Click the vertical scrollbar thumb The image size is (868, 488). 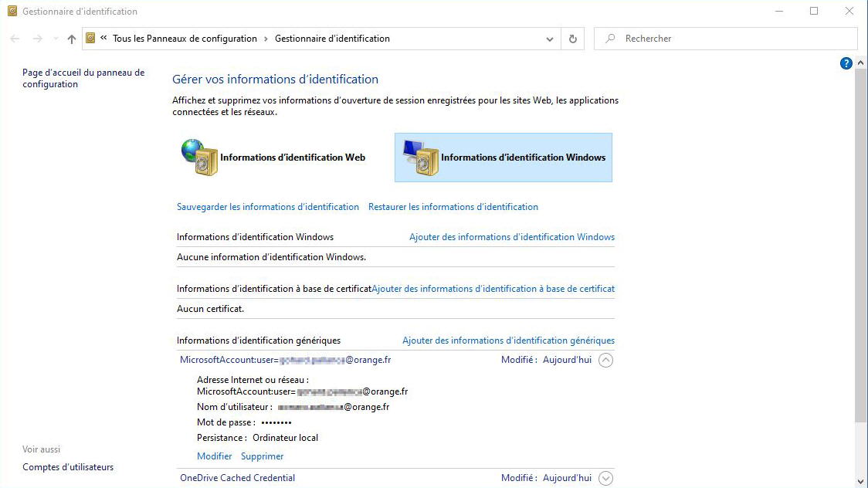pos(860,246)
